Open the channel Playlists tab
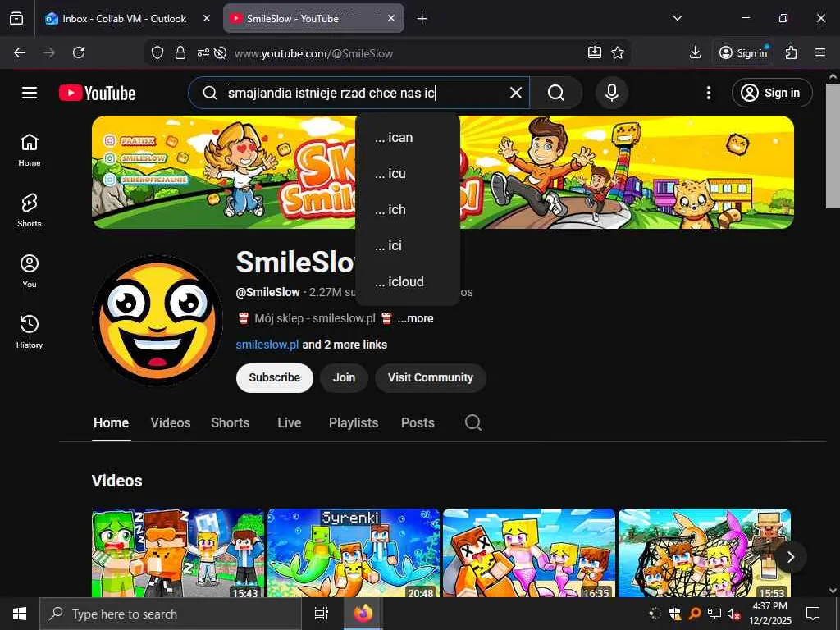The image size is (840, 630). pos(354,422)
